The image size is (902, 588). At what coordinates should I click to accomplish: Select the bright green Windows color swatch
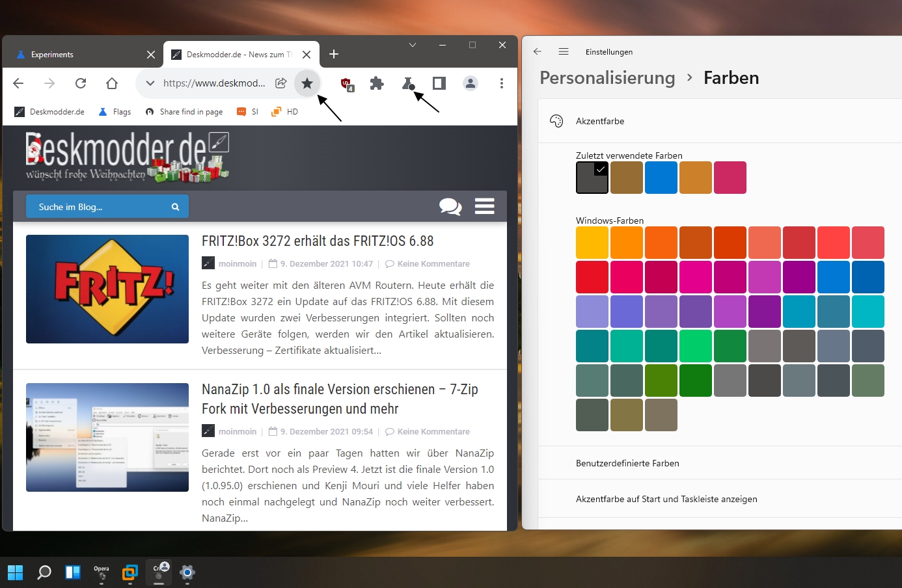tap(696, 346)
